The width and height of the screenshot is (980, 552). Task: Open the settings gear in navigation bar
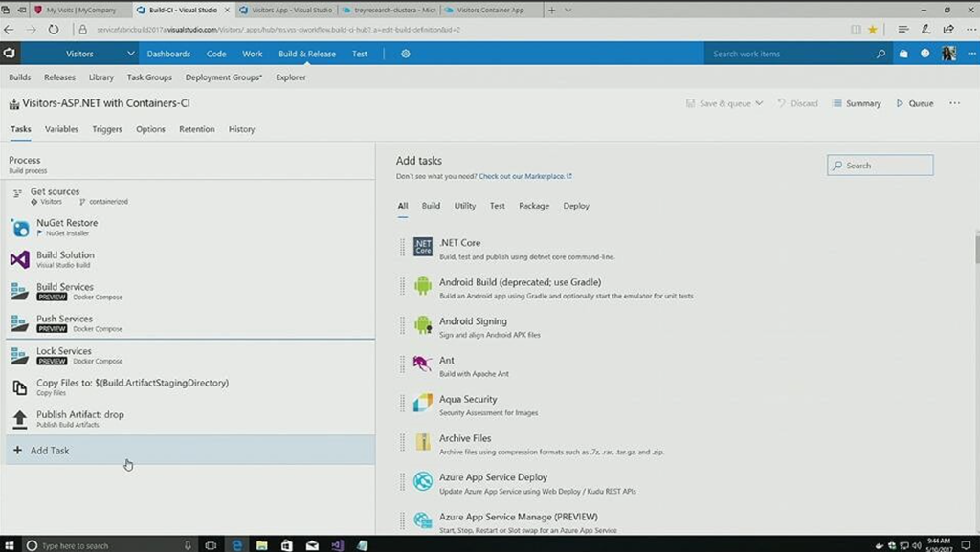406,54
